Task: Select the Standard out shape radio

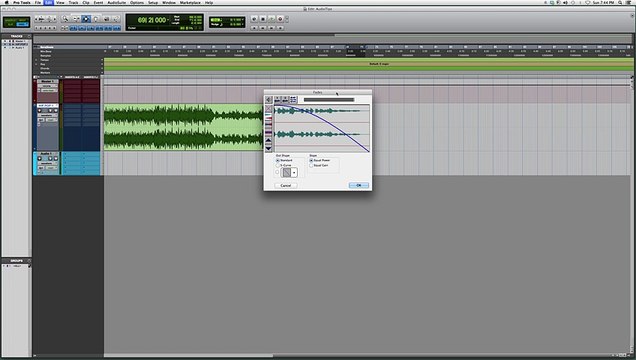Action: coord(278,161)
